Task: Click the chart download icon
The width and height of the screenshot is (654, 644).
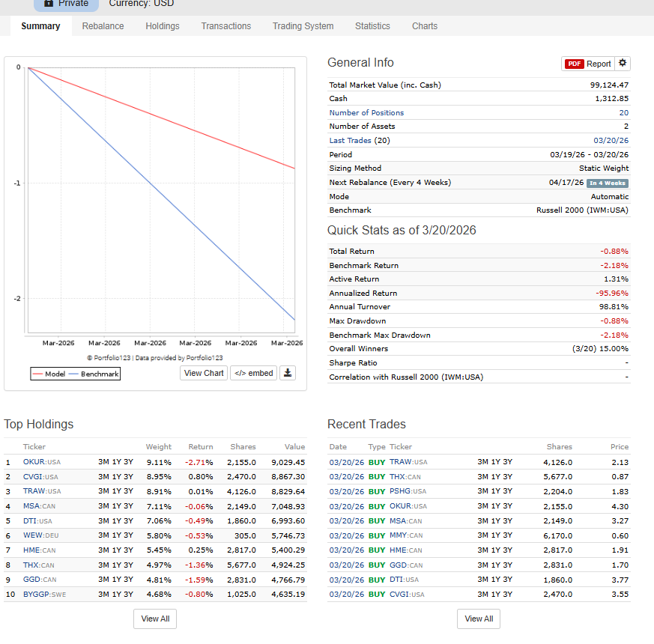Action: [x=288, y=373]
